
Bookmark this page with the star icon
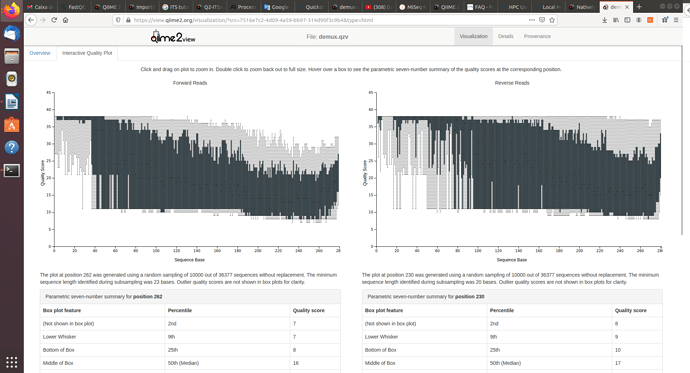point(552,20)
